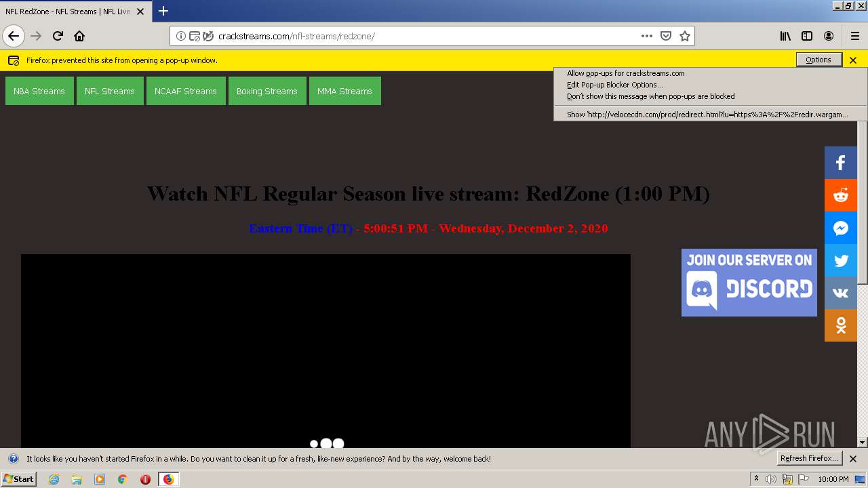Share page on Odnoklassniki

(841, 325)
